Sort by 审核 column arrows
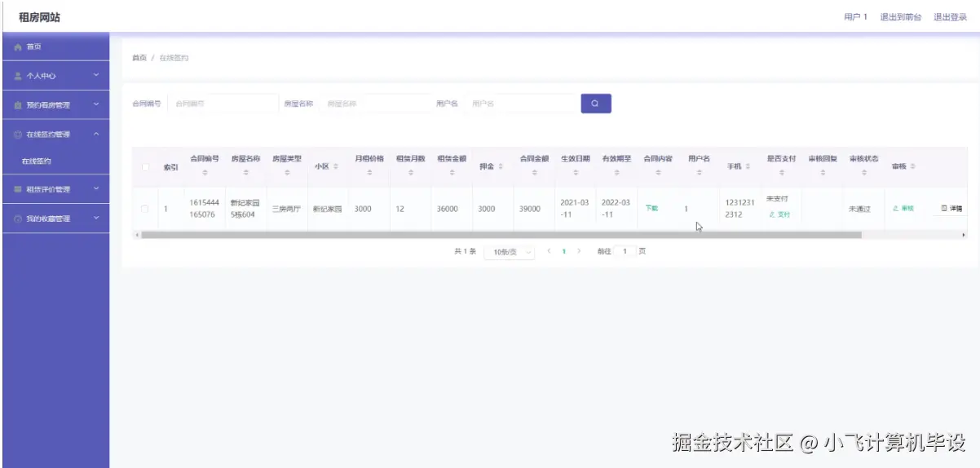980x468 pixels. [912, 166]
